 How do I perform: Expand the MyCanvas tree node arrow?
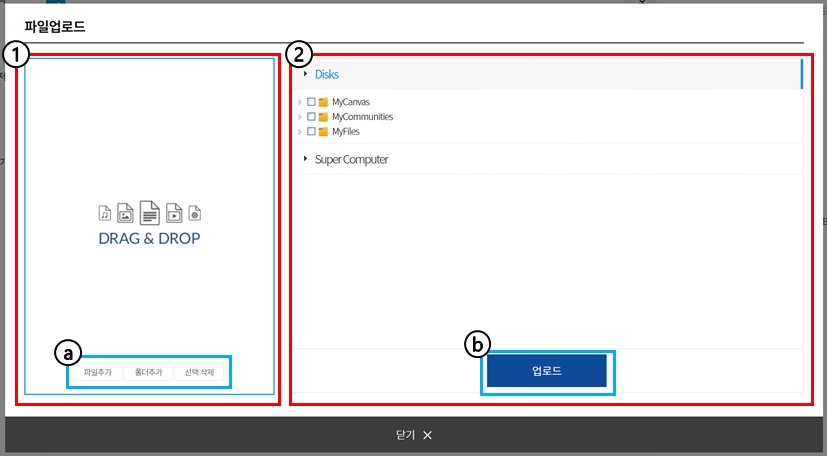pyautogui.click(x=300, y=102)
